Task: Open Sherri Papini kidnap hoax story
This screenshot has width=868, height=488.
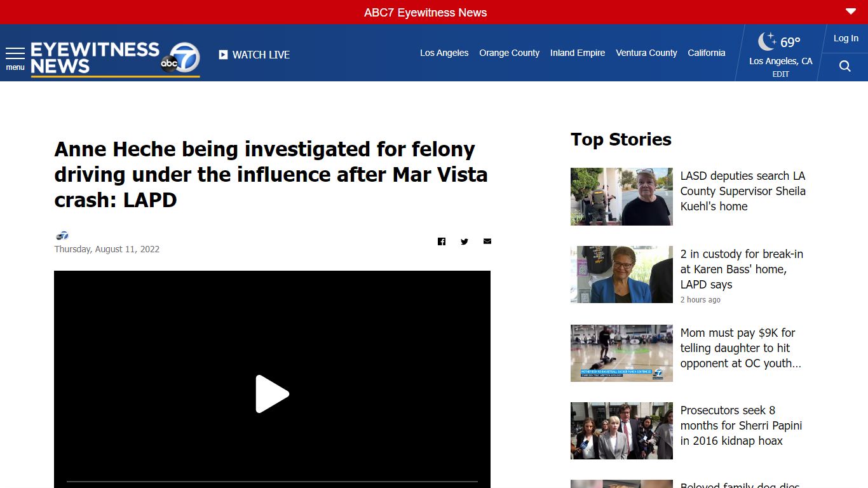Action: click(741, 425)
